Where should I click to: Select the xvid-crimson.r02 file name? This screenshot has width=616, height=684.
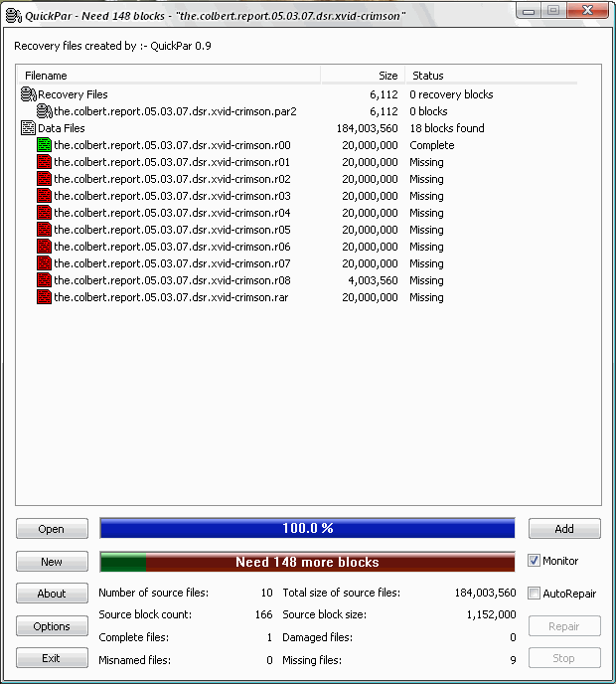(172, 179)
